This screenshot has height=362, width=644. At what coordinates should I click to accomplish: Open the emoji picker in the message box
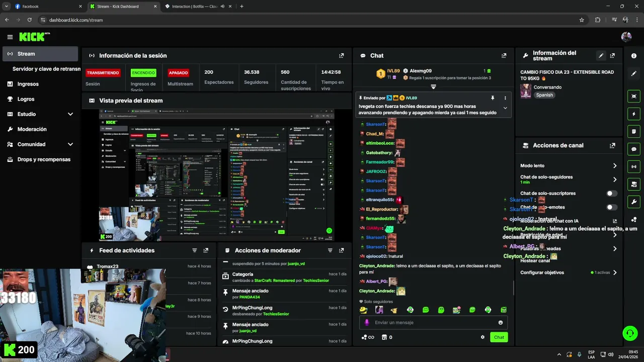pos(501,323)
